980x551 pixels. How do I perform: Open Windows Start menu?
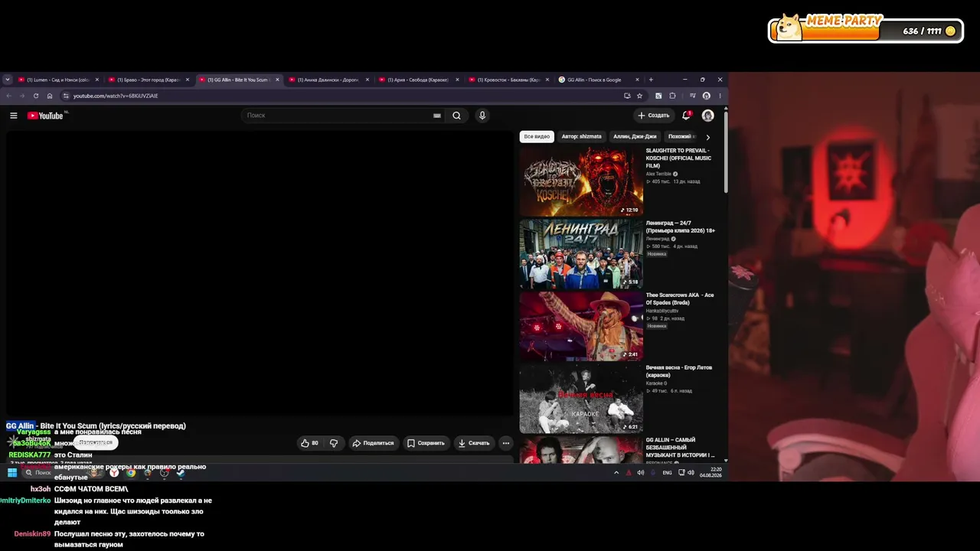(x=11, y=473)
